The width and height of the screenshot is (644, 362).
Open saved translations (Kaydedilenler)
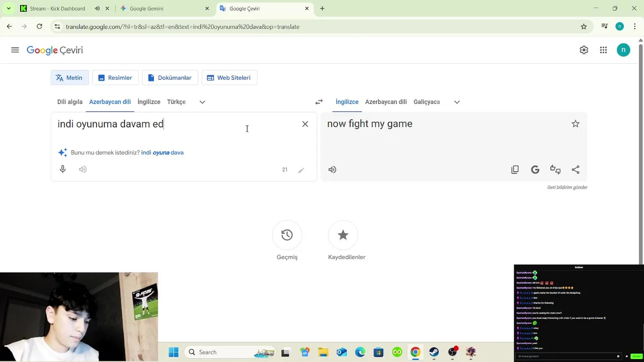click(x=343, y=235)
